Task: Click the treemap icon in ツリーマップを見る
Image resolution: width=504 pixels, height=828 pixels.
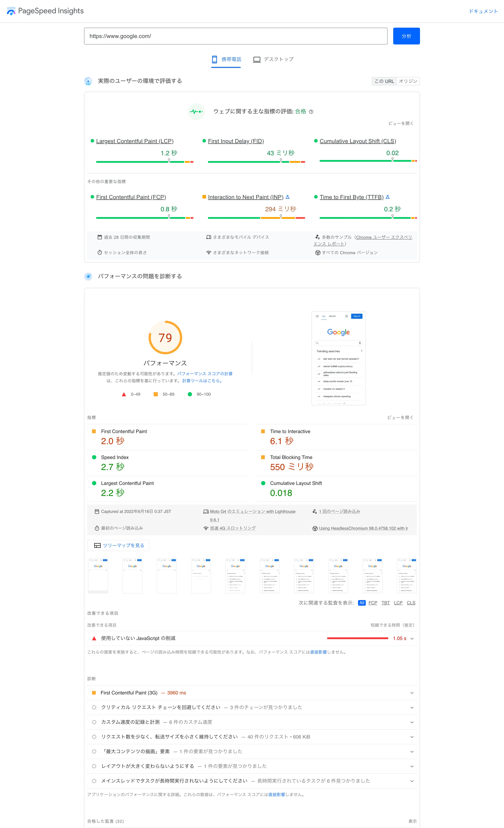Action: click(97, 545)
